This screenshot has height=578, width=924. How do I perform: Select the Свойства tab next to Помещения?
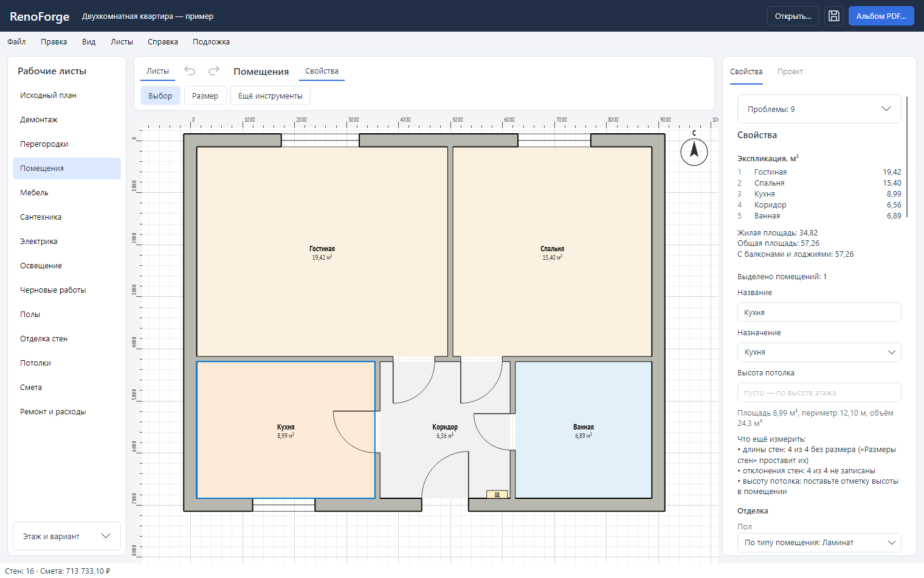(322, 71)
